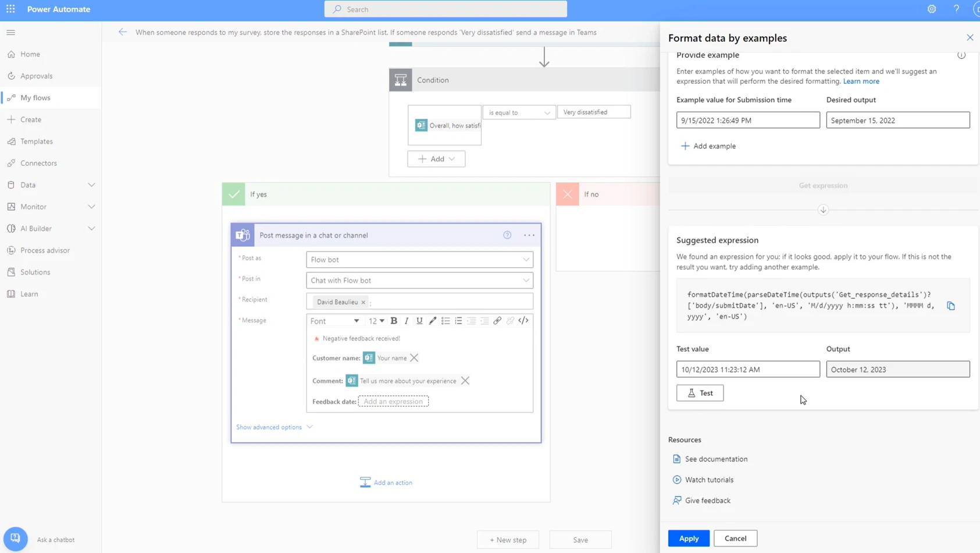
Task: Open Approvals in the sidebar
Action: [51, 76]
